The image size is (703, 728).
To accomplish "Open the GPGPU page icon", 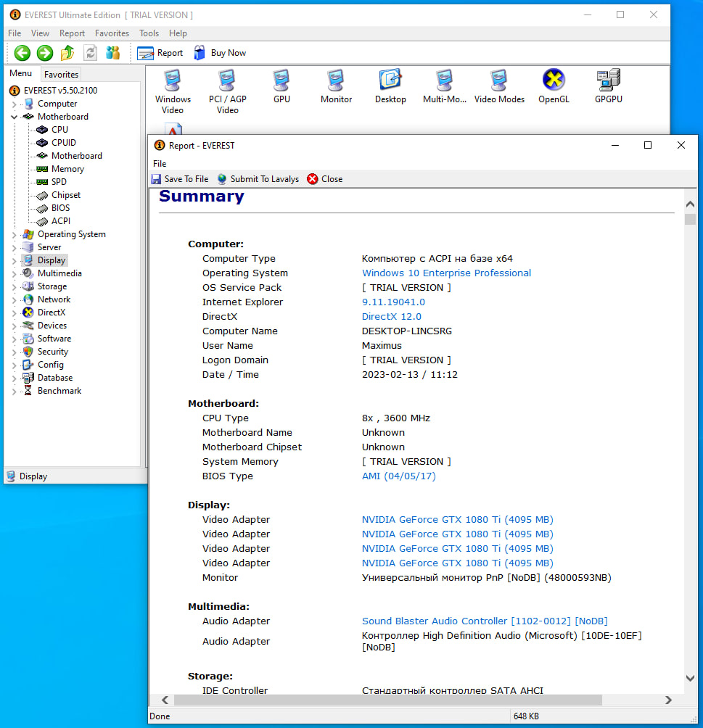I will pyautogui.click(x=608, y=86).
